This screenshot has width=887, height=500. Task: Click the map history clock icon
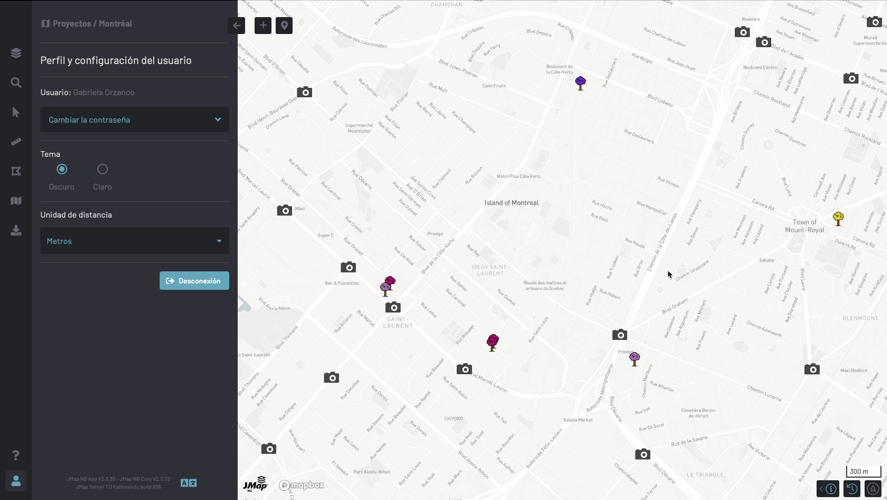pos(852,489)
